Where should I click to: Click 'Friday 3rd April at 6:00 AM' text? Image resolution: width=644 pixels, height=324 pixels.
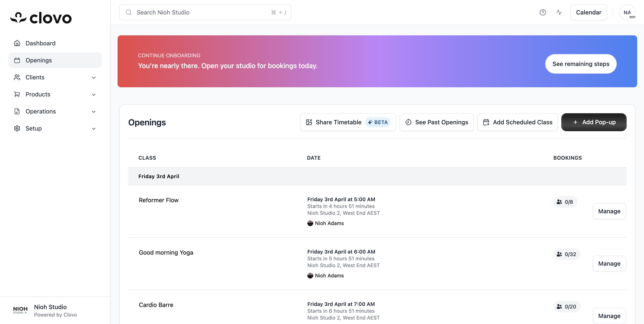pyautogui.click(x=341, y=252)
